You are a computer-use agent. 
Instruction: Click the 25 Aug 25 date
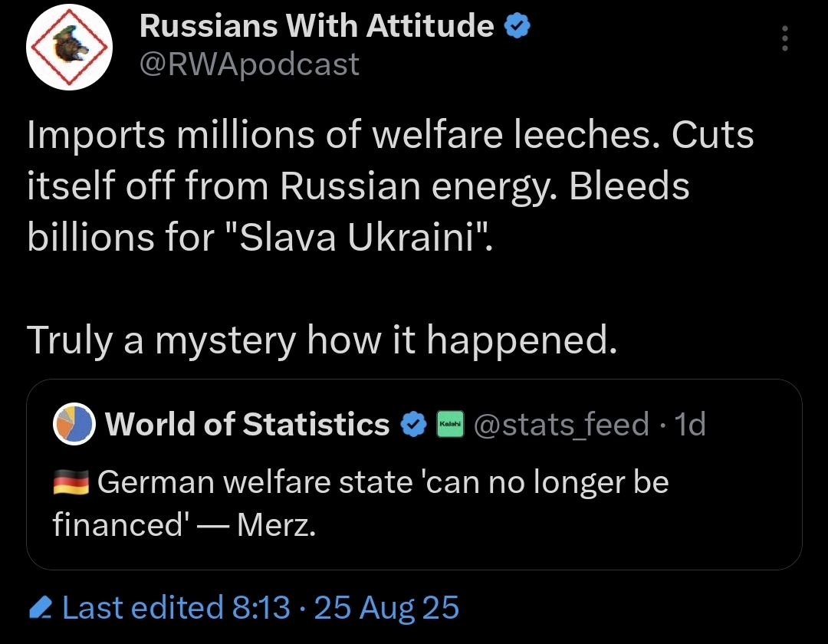386,607
